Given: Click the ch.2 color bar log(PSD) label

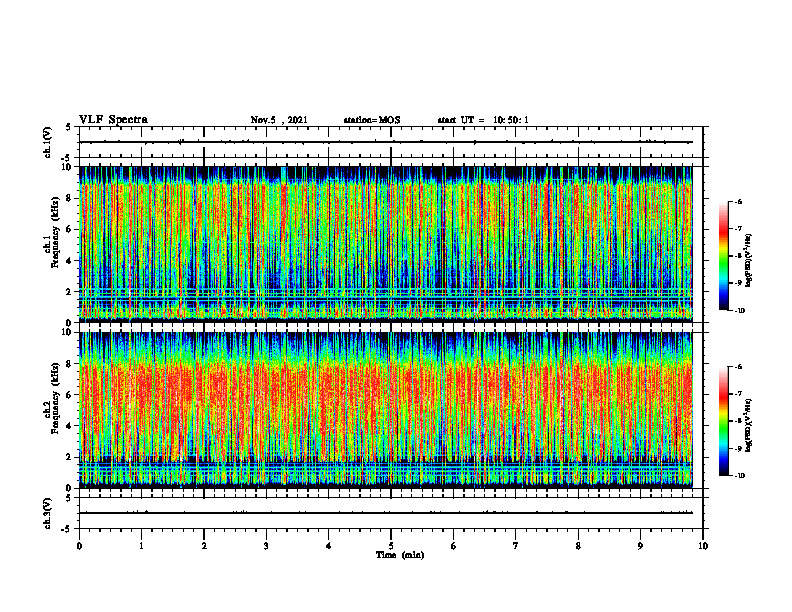Looking at the screenshot, I should [749, 425].
